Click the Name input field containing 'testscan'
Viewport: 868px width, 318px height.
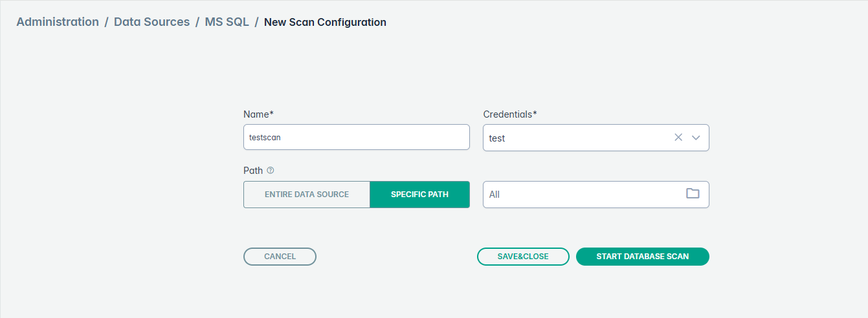tap(356, 137)
